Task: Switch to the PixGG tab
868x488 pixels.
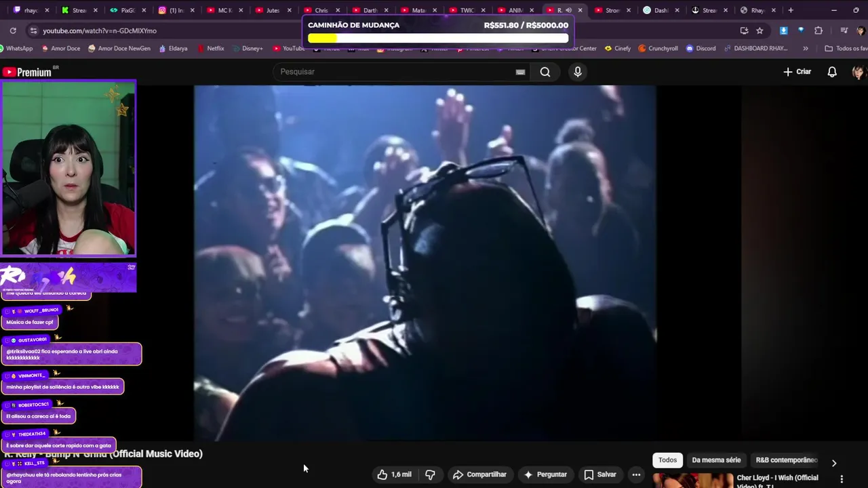Action: pos(128,10)
